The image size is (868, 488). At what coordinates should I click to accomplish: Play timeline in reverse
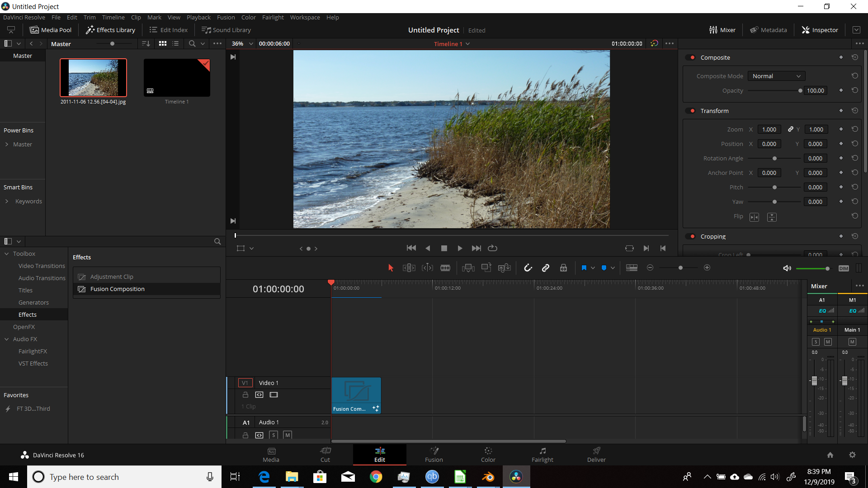[428, 248]
